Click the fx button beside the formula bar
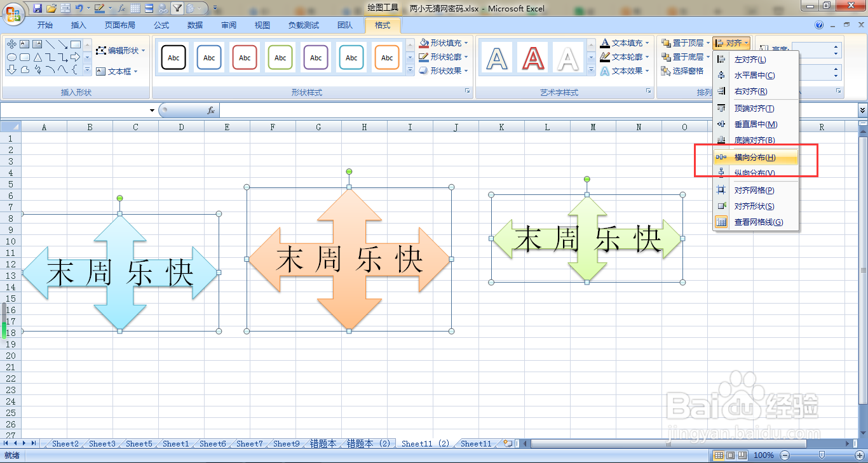Image resolution: width=868 pixels, height=463 pixels. pyautogui.click(x=211, y=111)
